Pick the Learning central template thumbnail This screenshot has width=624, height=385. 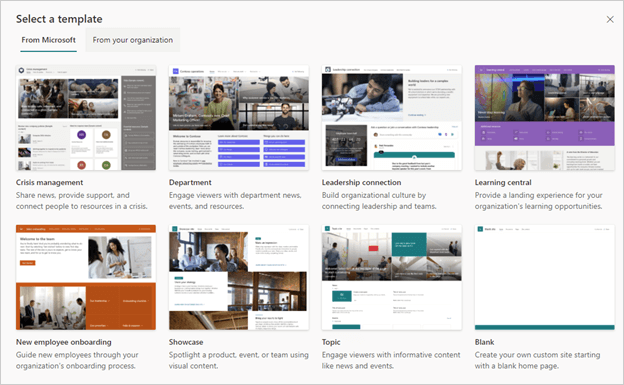(544, 118)
